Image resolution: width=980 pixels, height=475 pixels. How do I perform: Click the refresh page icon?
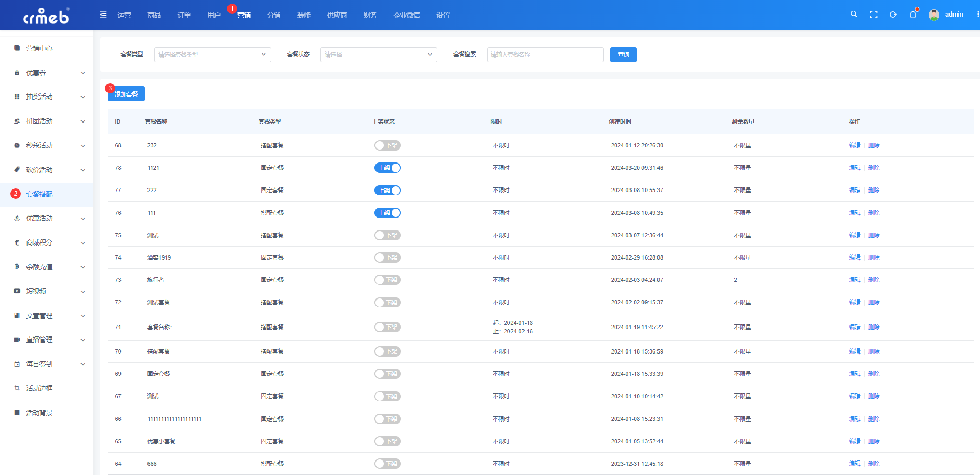coord(893,15)
